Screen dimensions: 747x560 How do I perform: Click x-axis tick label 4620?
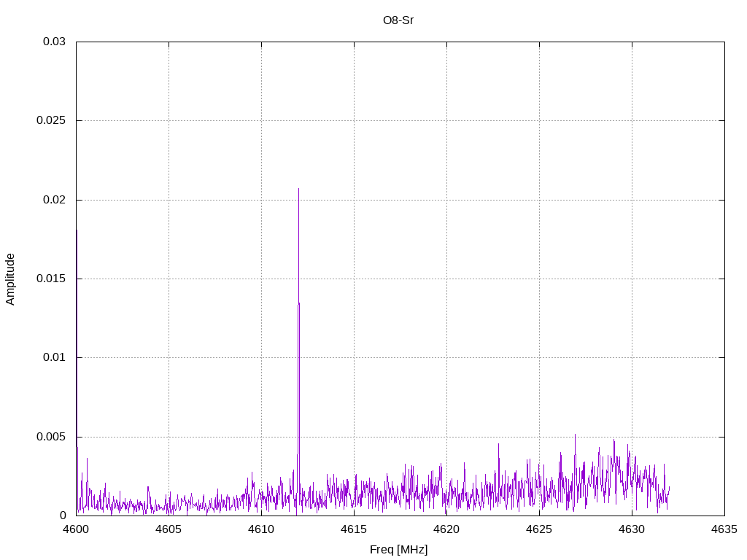[446, 529]
